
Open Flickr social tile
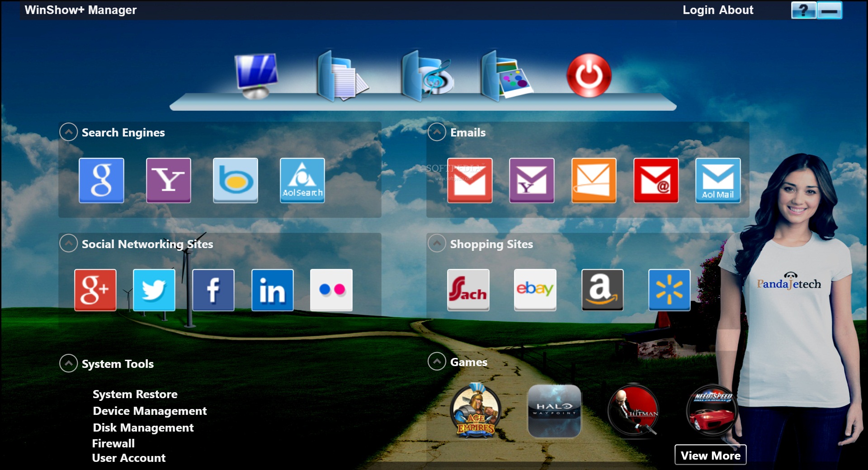pos(331,290)
